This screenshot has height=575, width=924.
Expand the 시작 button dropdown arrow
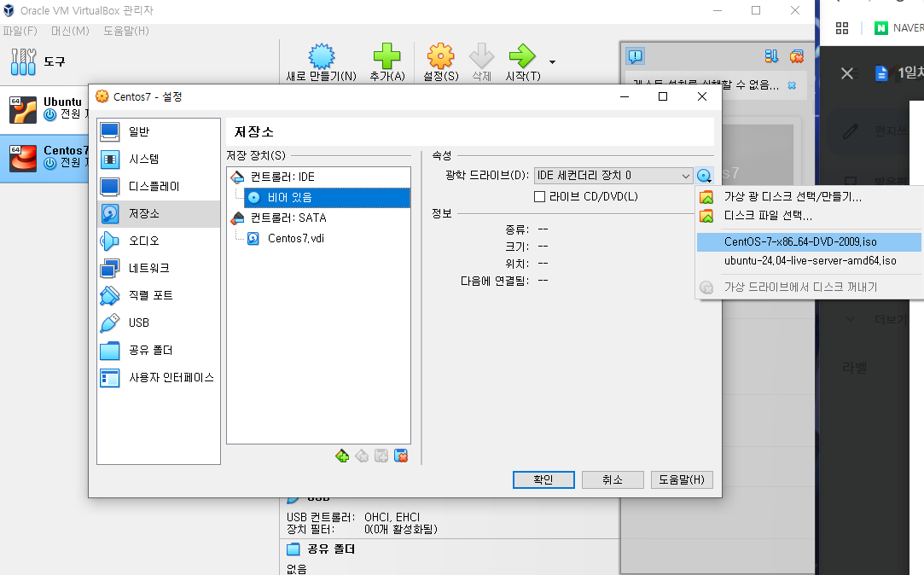click(552, 62)
